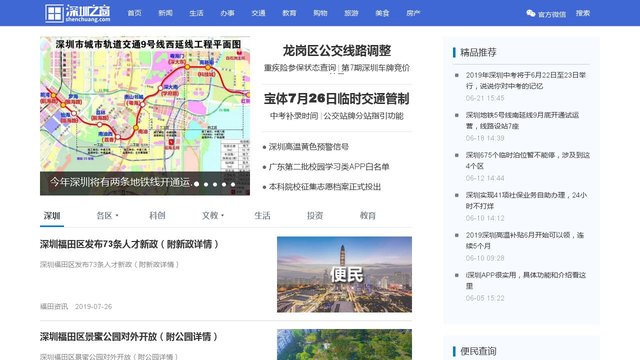The image size is (640, 360).
Task: Select the 投资 content tab
Action: (x=315, y=216)
